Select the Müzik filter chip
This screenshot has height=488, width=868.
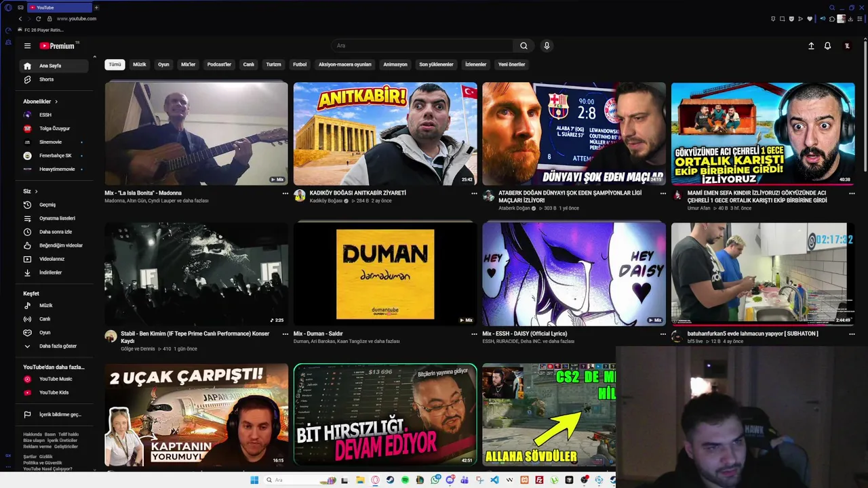pos(139,64)
